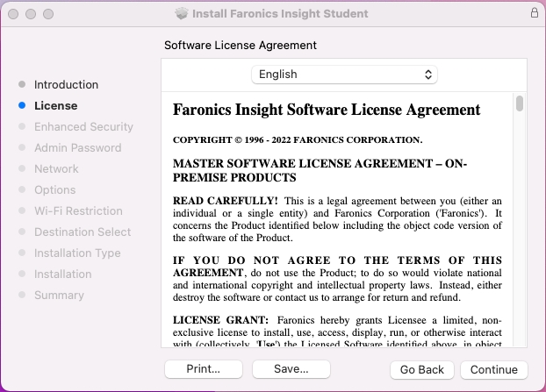The width and height of the screenshot is (546, 392).
Task: Click the red close window button
Action: coord(13,14)
